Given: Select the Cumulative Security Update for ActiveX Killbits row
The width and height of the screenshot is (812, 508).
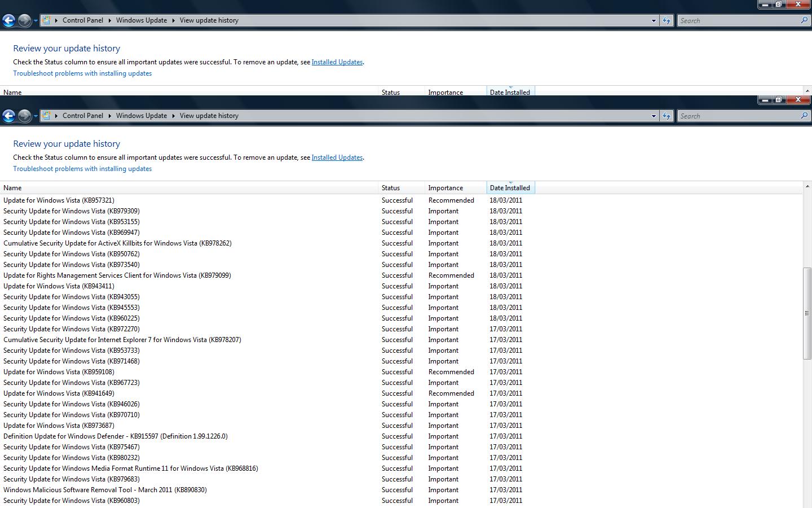Looking at the screenshot, I should (401, 243).
